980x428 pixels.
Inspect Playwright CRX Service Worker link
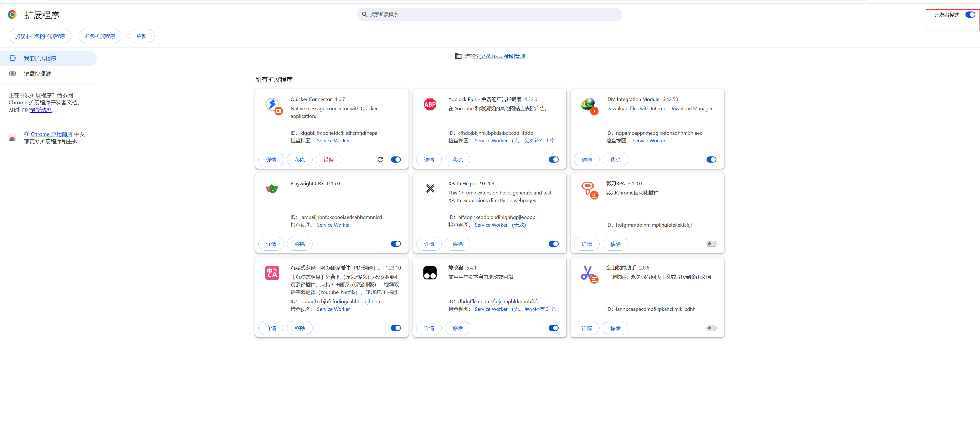pos(333,225)
